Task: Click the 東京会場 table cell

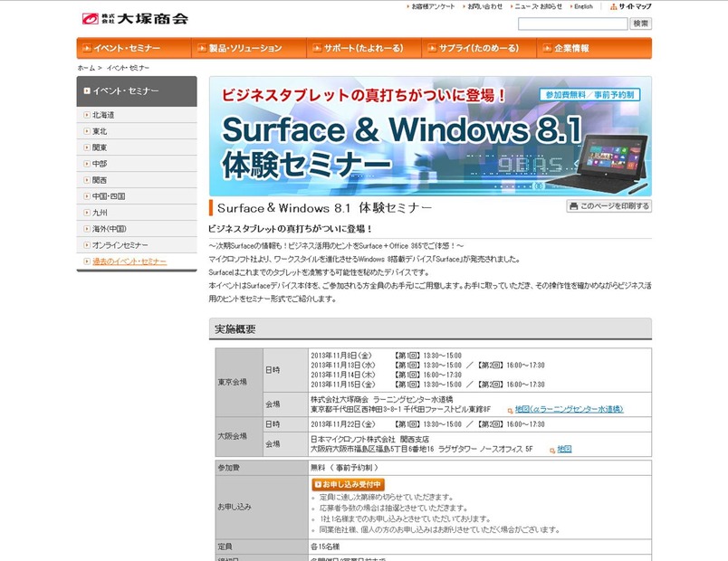Action: [239, 383]
